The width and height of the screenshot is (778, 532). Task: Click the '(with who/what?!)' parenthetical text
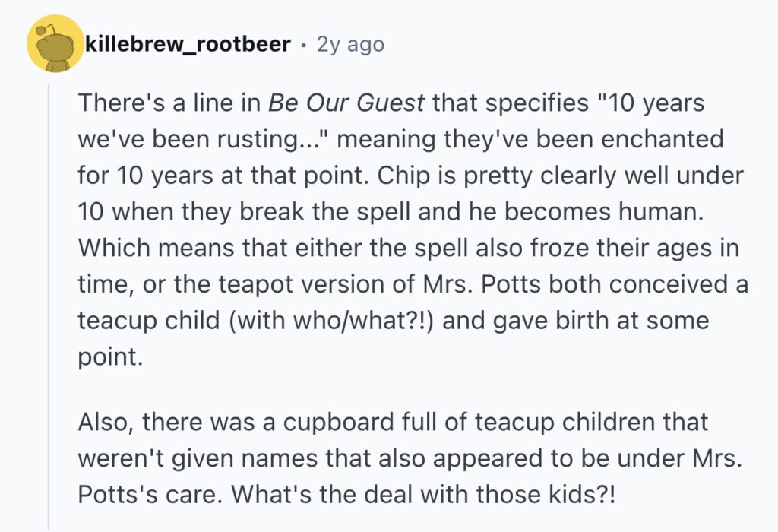pyautogui.click(x=331, y=321)
